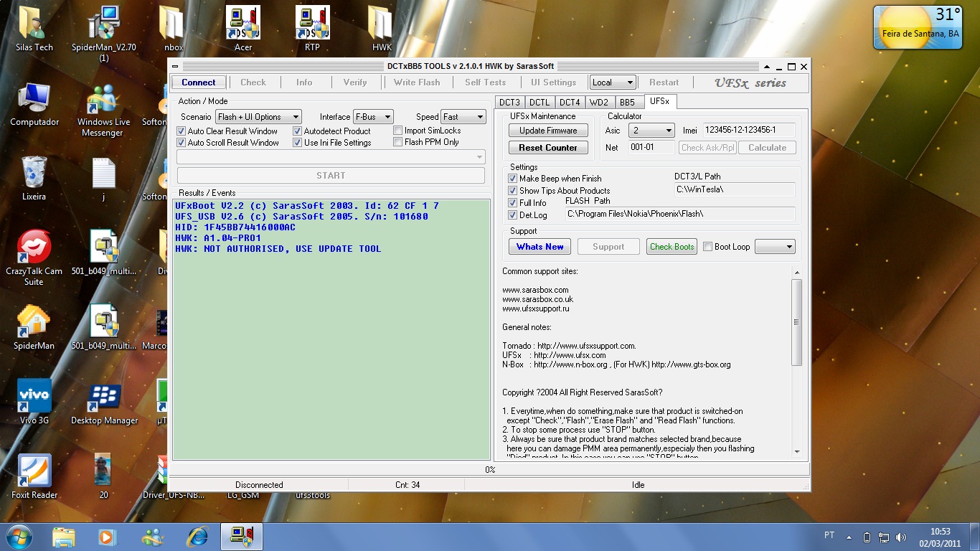Open the Scenario dropdown
The image size is (980, 551).
(259, 117)
